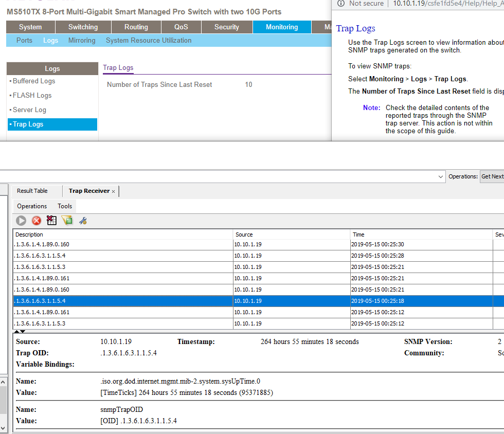The width and height of the screenshot is (504, 434).
Task: Select Trap Logs in sidebar
Action: coord(52,124)
